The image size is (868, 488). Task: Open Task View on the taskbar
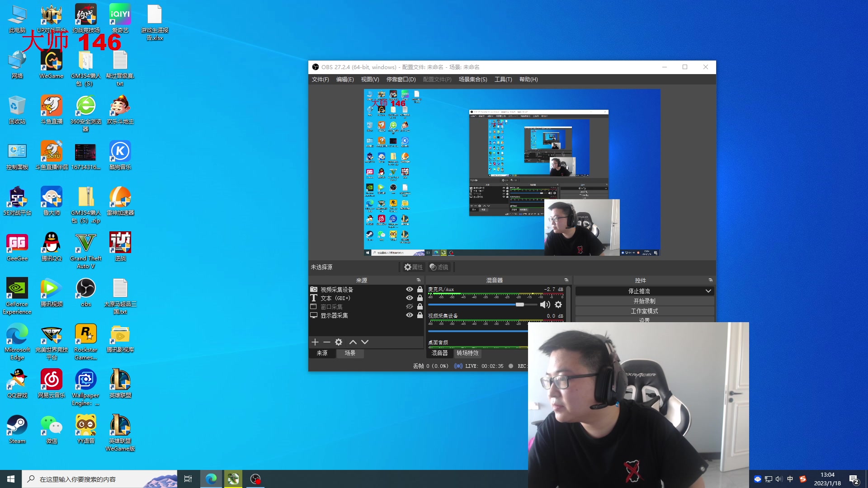coord(188,479)
